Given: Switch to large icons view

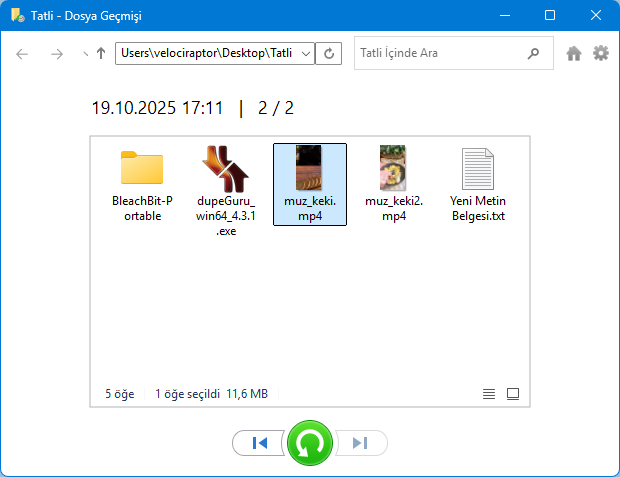Looking at the screenshot, I should [x=513, y=394].
